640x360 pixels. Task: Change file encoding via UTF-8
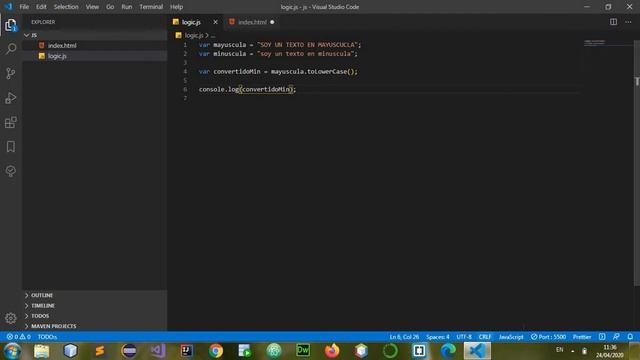coord(464,337)
